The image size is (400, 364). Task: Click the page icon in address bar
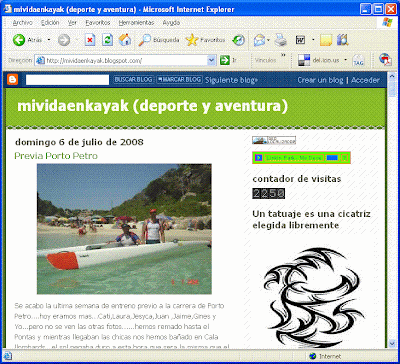(40, 60)
